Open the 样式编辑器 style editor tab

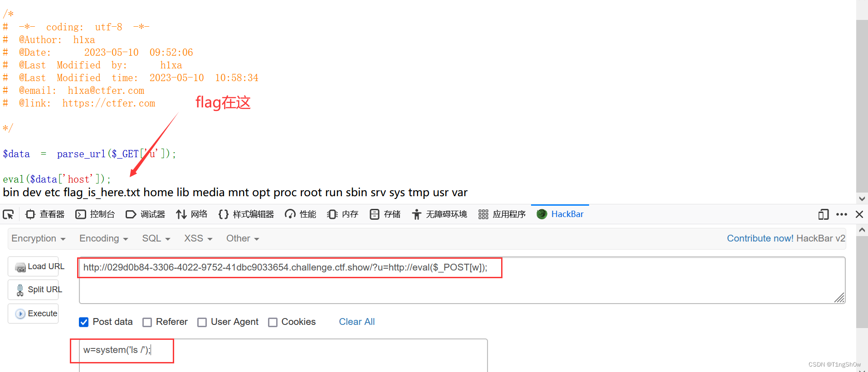(246, 214)
